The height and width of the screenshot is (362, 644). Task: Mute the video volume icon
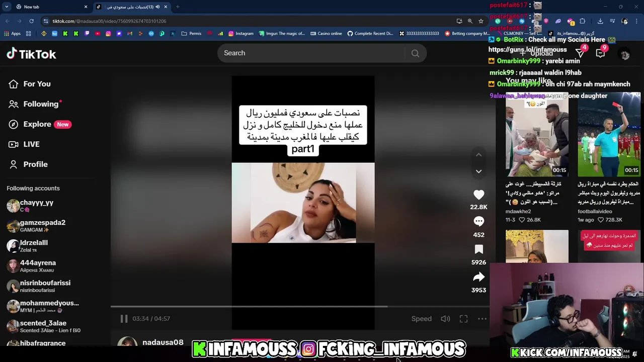click(x=445, y=319)
